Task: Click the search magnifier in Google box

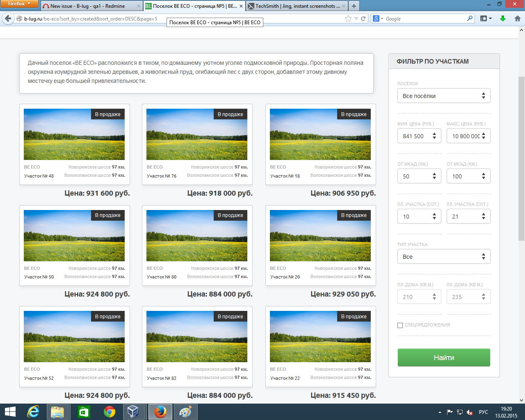Action: point(470,18)
